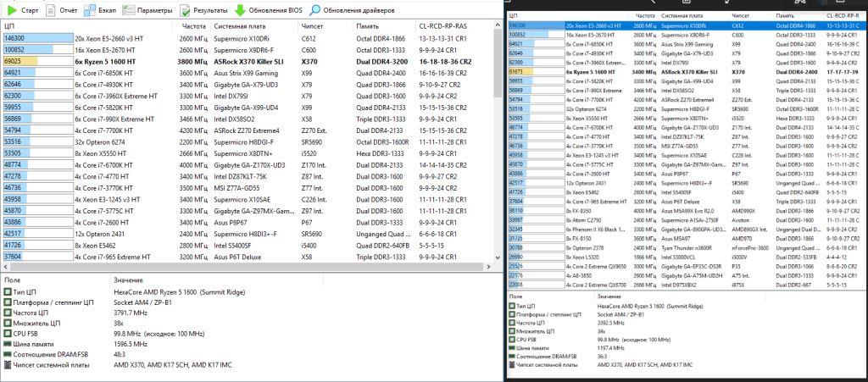
Task: Select Платформа / степпинг ЦП icon in right window
Action: coord(512,314)
